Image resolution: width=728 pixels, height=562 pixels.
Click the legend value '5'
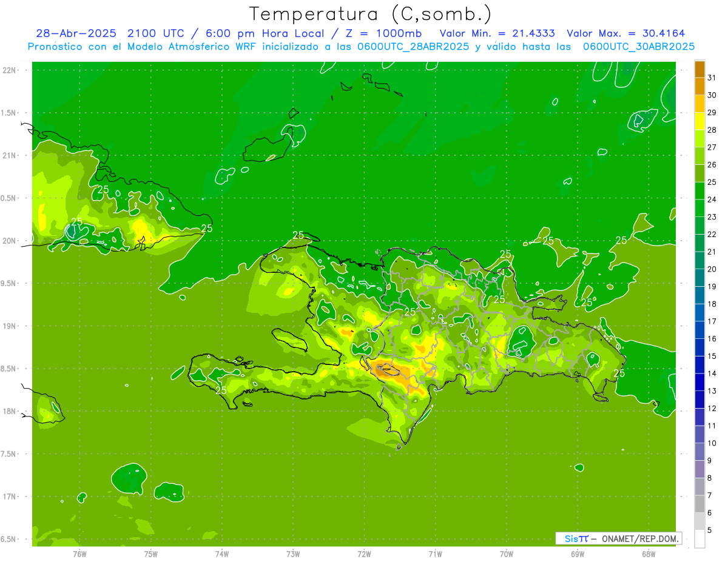pyautogui.click(x=710, y=530)
